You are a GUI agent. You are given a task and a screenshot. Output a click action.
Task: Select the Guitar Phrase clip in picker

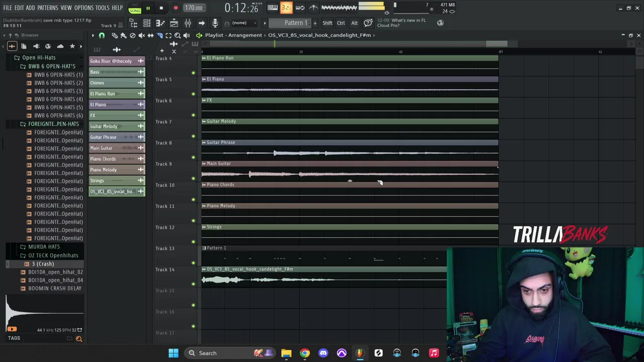tap(117, 137)
